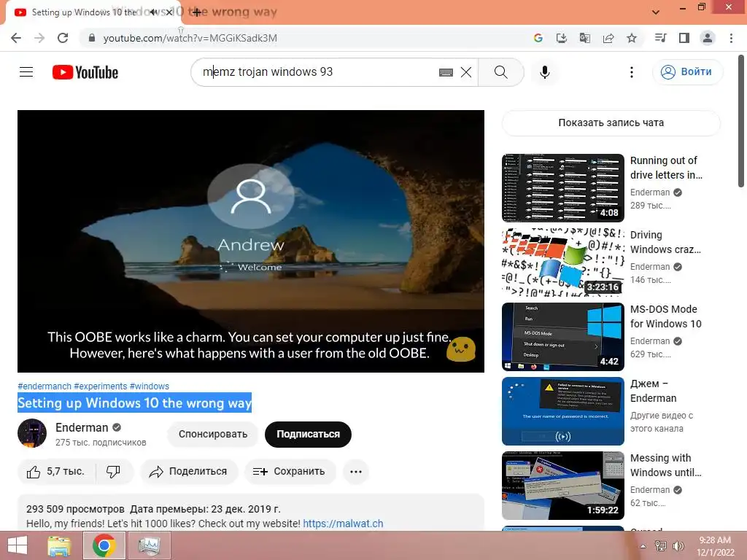Focus the YouTube search field
This screenshot has width=747, height=560.
coord(314,72)
